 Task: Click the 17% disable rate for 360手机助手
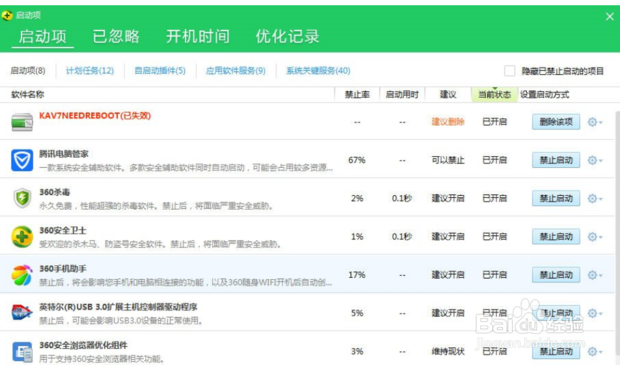357,275
